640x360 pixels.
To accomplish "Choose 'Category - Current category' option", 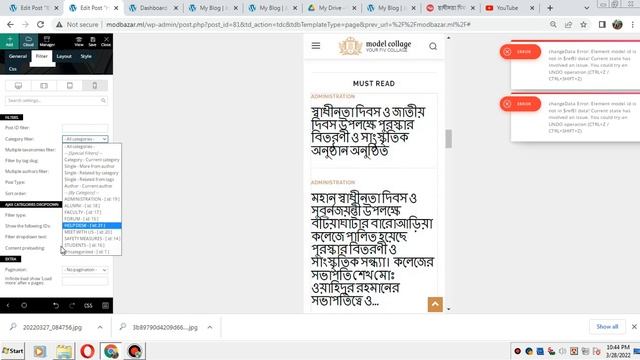I will click(x=92, y=160).
